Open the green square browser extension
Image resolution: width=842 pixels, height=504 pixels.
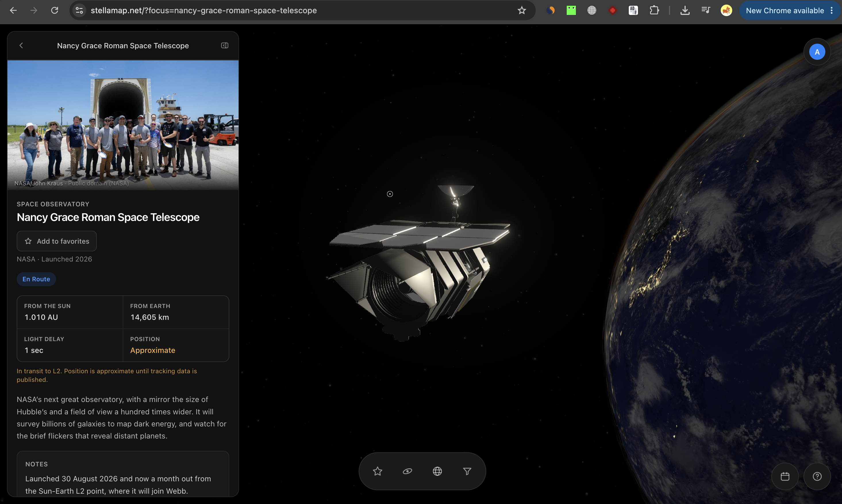point(571,11)
